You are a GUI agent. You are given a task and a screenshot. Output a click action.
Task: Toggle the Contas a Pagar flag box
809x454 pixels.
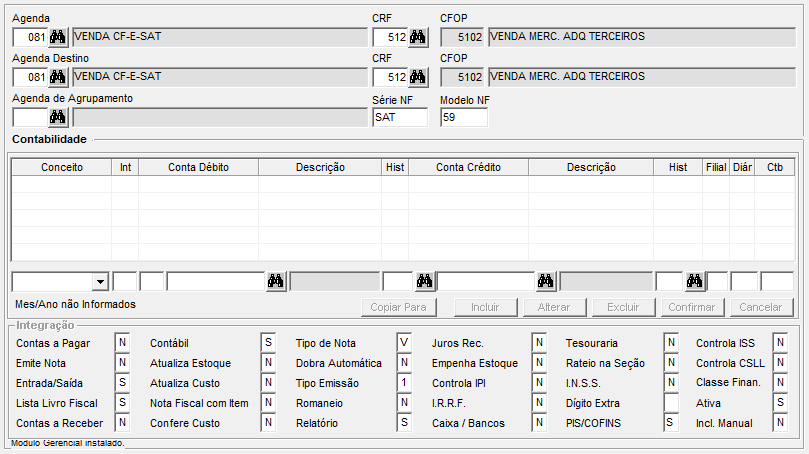pyautogui.click(x=123, y=343)
